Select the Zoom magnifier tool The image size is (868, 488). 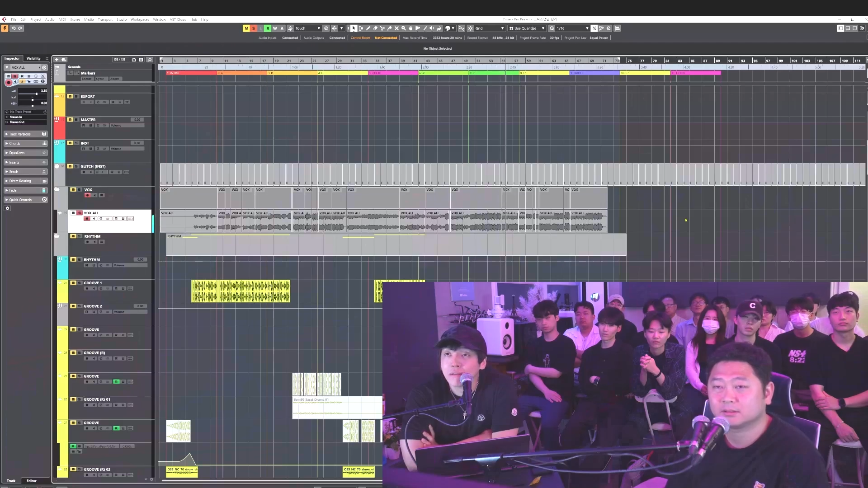[x=404, y=28]
